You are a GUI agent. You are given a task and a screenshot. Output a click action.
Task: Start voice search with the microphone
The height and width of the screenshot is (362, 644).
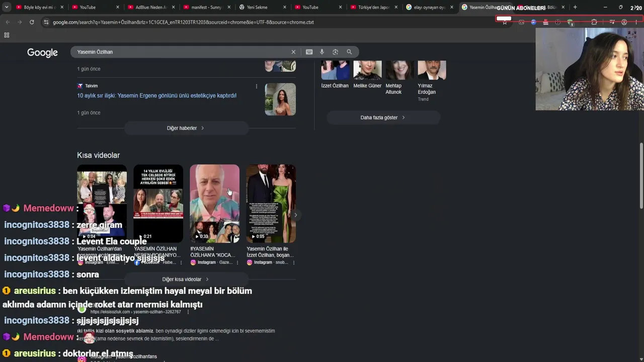(322, 52)
